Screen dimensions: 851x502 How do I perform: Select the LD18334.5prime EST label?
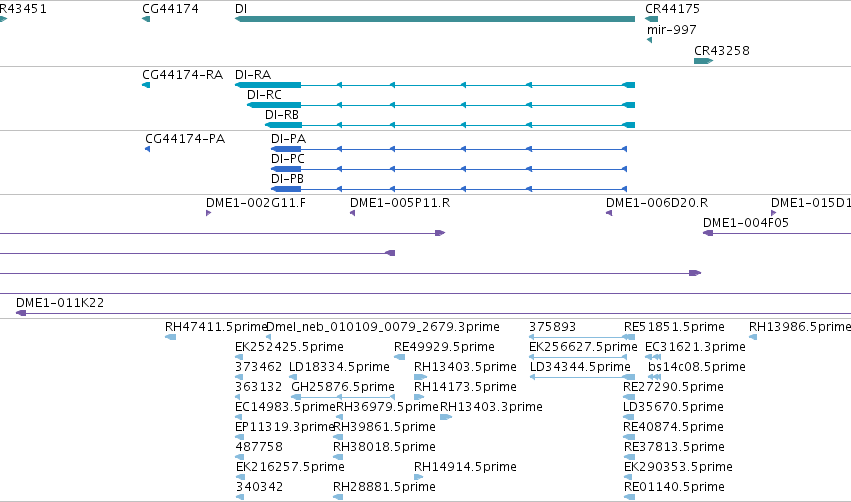tap(339, 367)
